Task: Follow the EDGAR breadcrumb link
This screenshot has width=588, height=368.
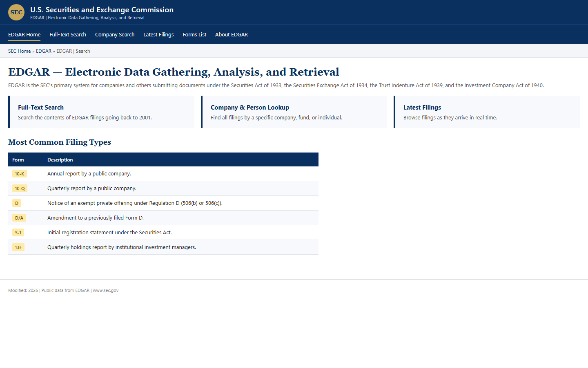Action: tap(44, 51)
